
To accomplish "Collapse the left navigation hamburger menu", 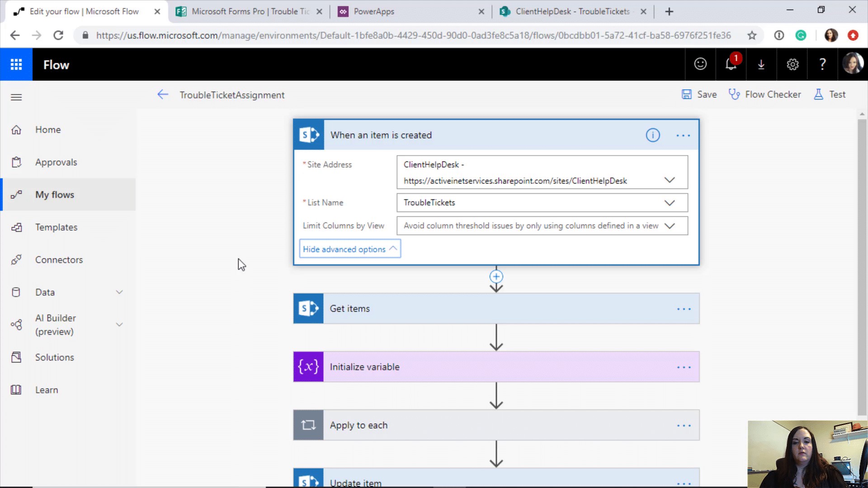I will [x=16, y=97].
